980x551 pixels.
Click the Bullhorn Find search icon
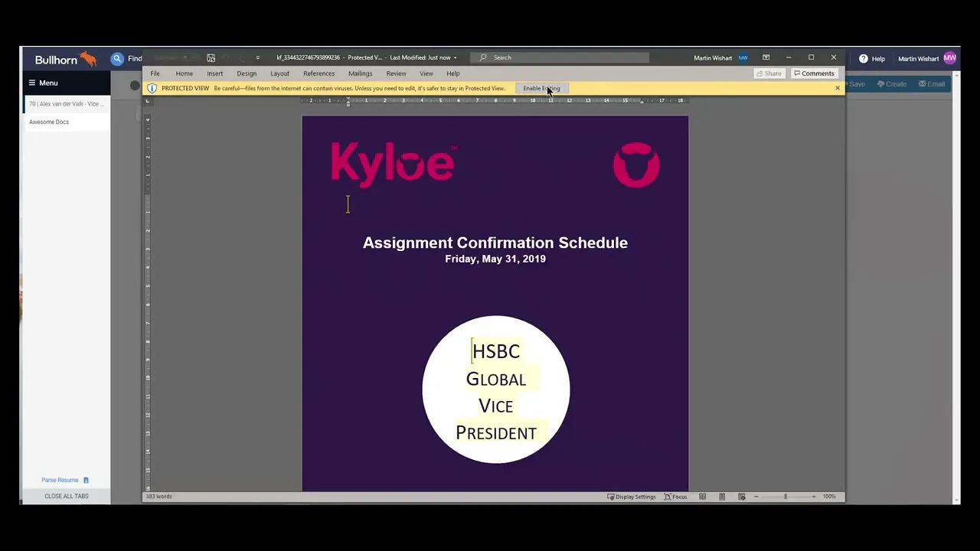click(x=117, y=58)
